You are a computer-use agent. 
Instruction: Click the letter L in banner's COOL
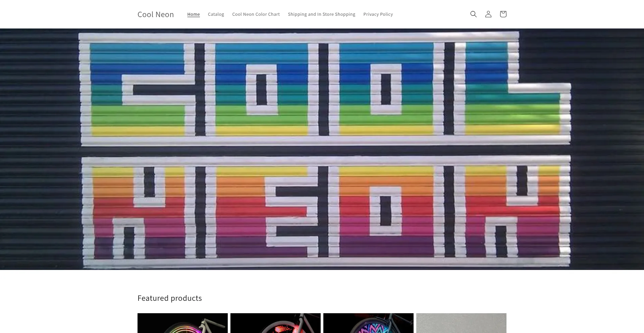tap(510, 90)
